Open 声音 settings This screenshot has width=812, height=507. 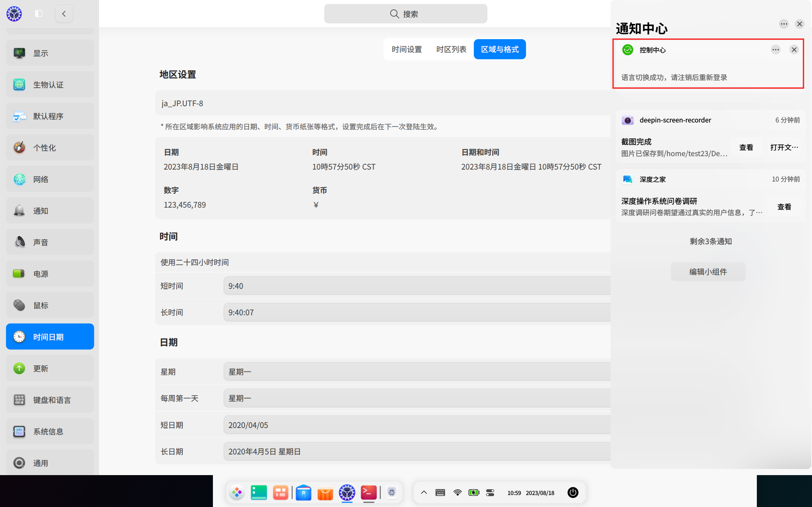[x=50, y=242]
